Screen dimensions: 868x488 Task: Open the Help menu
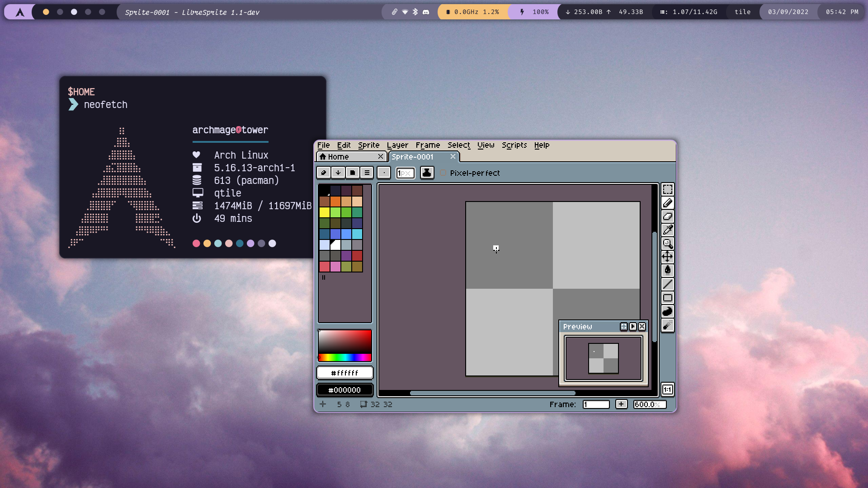coord(542,145)
